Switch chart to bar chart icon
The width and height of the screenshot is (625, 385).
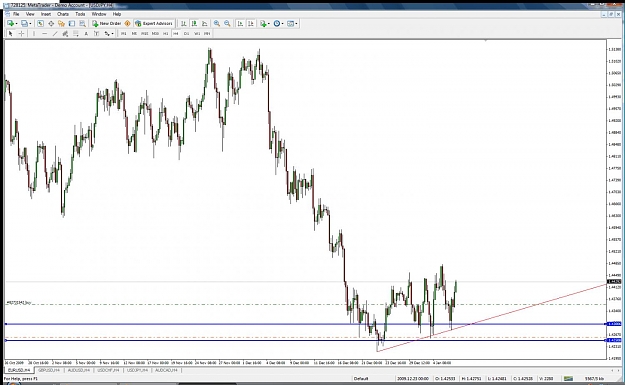pos(184,24)
